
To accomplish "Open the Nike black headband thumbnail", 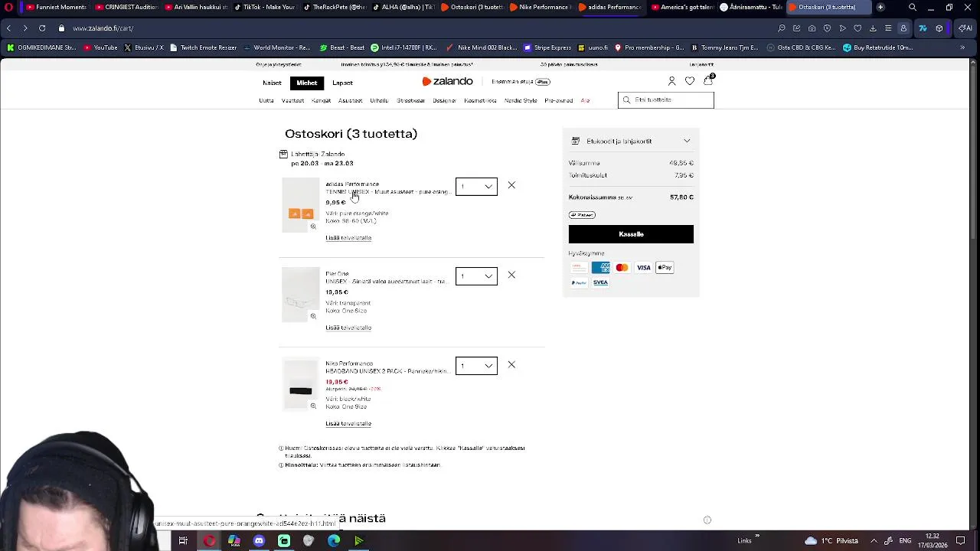I will click(301, 385).
